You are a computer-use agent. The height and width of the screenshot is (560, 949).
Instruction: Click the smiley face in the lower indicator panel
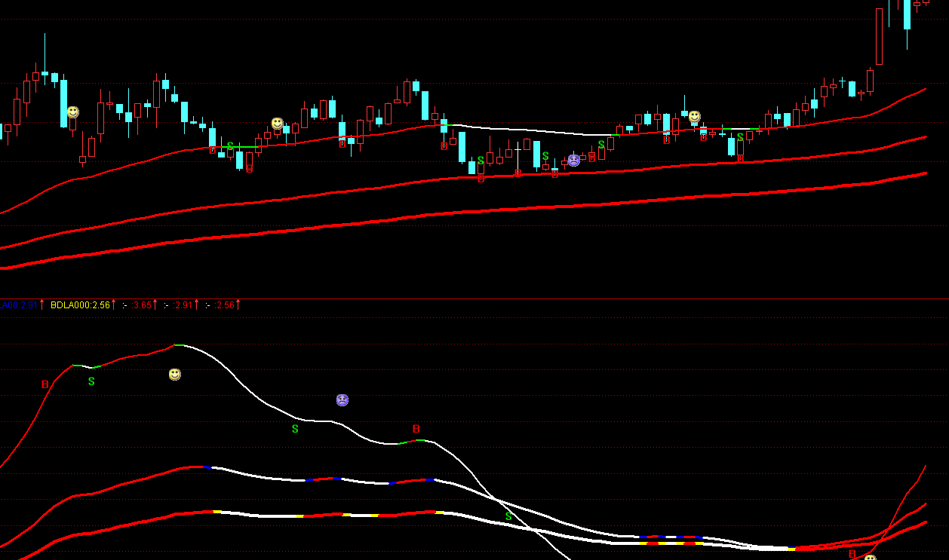(175, 375)
